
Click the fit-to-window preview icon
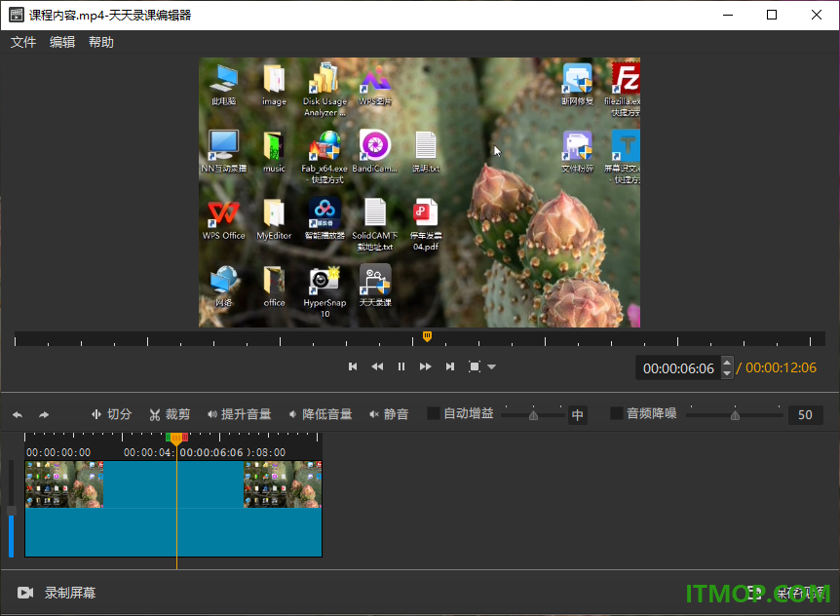(475, 366)
